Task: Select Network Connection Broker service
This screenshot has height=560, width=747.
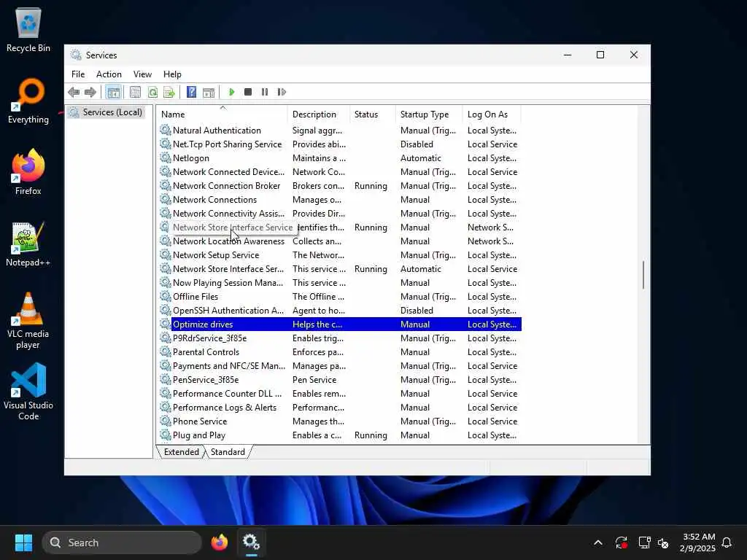Action: click(340, 185)
